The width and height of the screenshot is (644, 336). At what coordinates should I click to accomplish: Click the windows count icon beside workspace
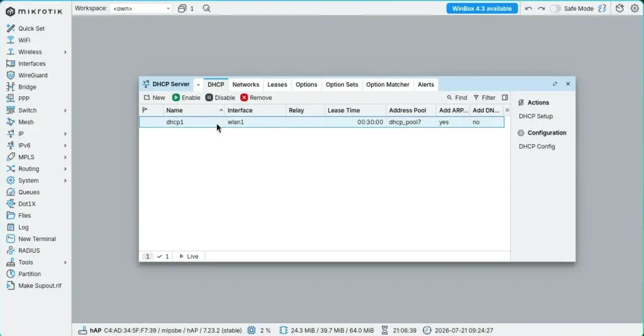point(182,8)
